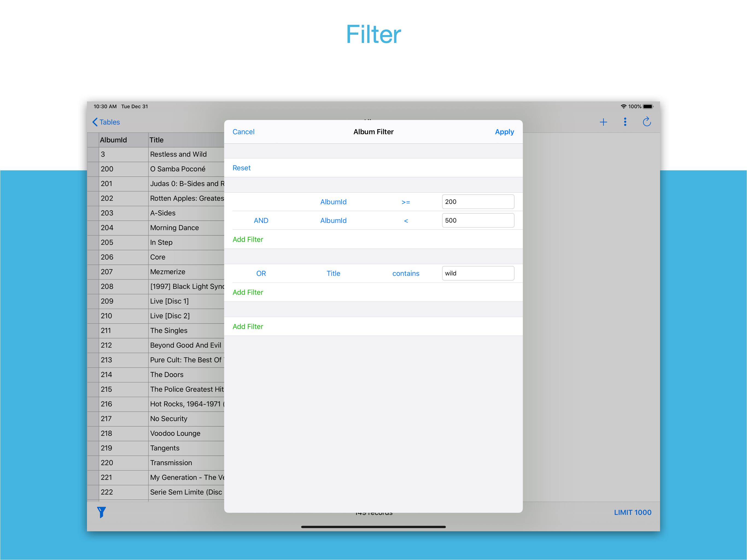Click the battery status icon
The image size is (747, 560).
648,106
